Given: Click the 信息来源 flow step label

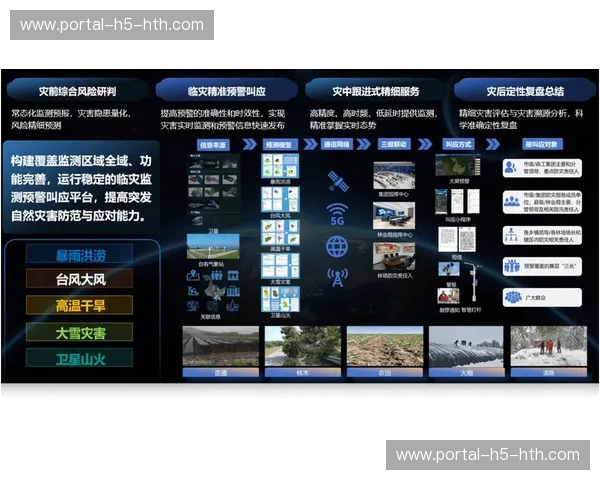Looking at the screenshot, I should pyautogui.click(x=213, y=145).
